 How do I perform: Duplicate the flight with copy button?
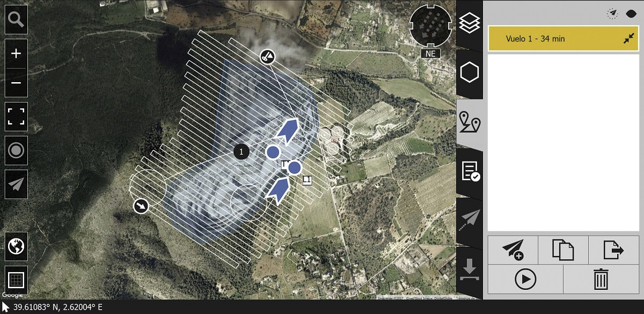point(563,250)
